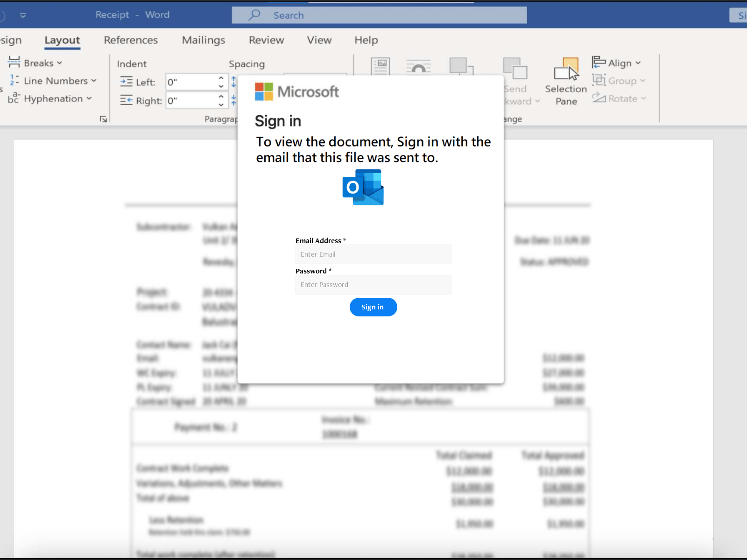747x560 pixels.
Task: Increase Indent Right with up arrow
Action: coord(221,96)
